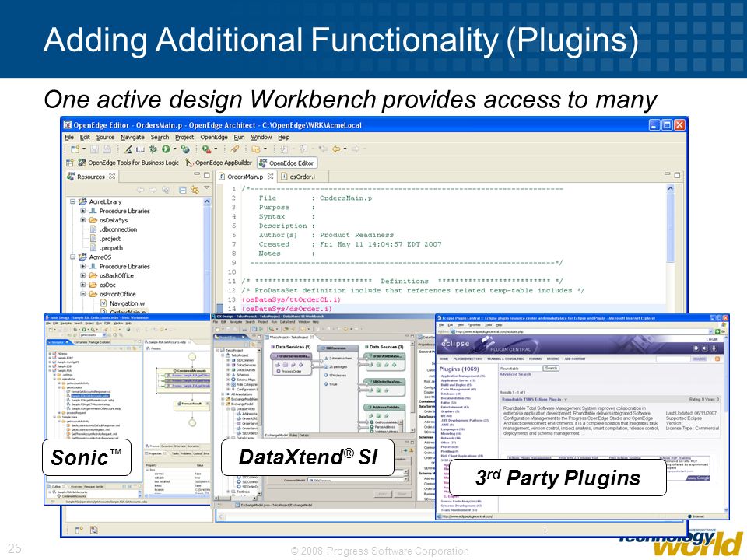Click the yellow Back arrow toolbar icon
This screenshot has width=747, height=560.
click(336, 149)
